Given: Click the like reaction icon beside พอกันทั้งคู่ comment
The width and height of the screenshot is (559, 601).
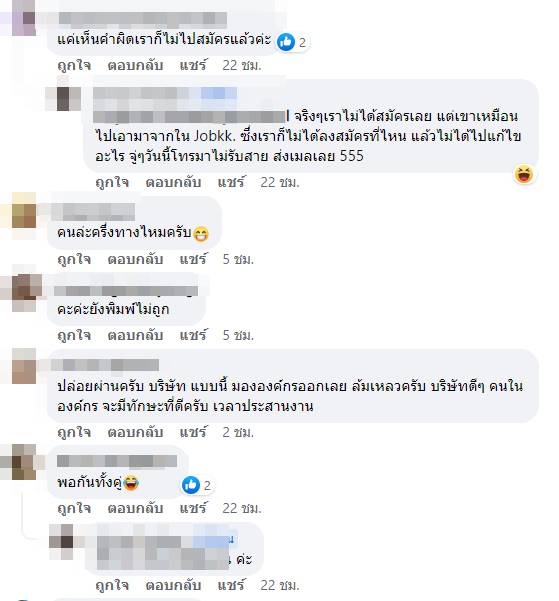Looking at the screenshot, I should [191, 485].
